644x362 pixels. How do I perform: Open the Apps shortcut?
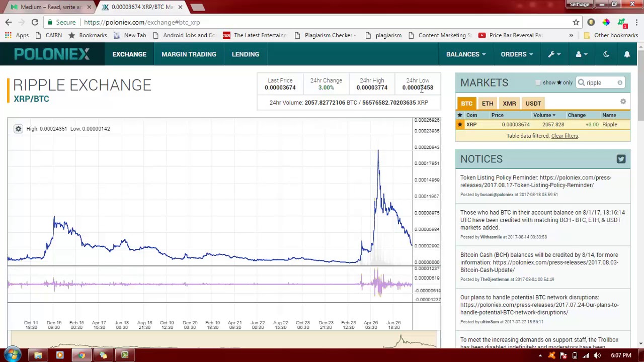17,35
